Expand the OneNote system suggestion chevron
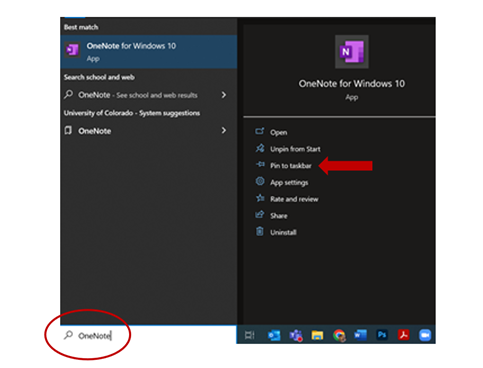This screenshot has height=368, width=483. [224, 130]
